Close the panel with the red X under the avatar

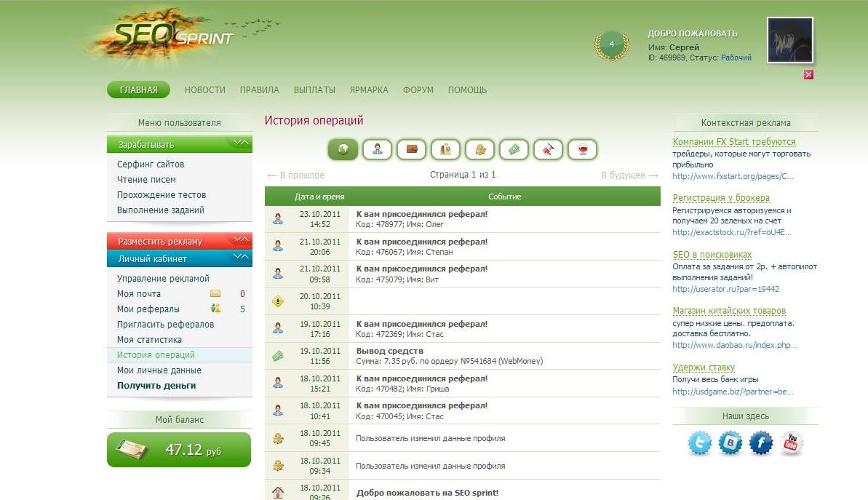(809, 75)
